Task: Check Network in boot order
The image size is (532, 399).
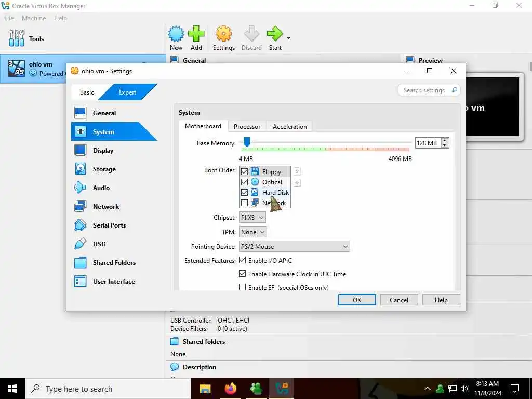Action: click(x=244, y=203)
